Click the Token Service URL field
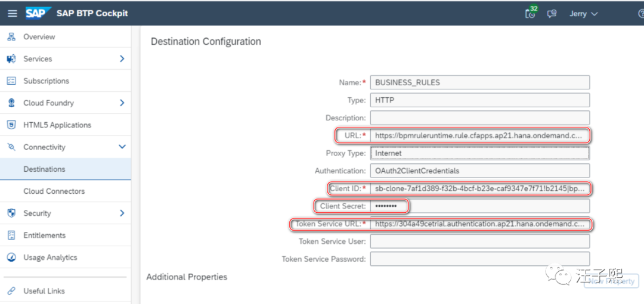 click(x=479, y=224)
